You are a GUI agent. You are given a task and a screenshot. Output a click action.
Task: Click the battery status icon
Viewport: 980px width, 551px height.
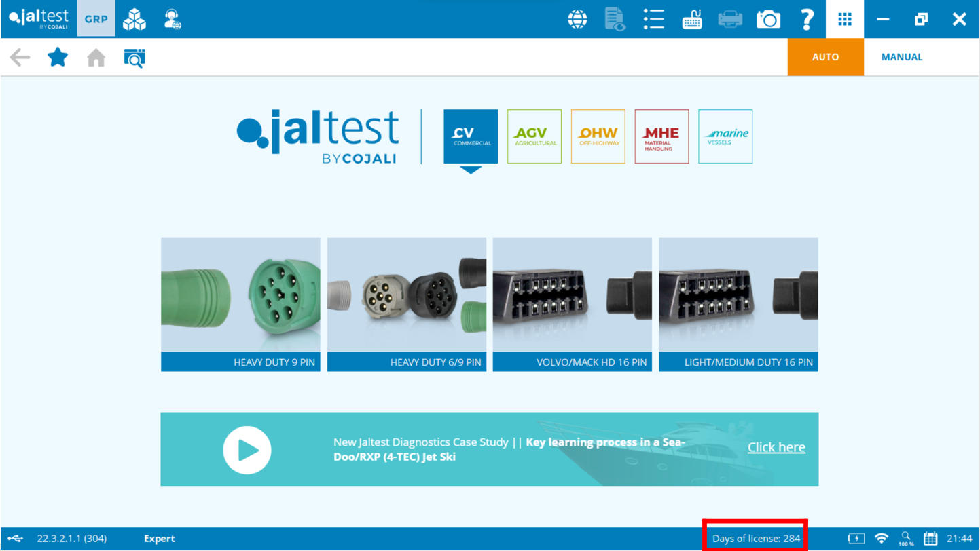[856, 539]
